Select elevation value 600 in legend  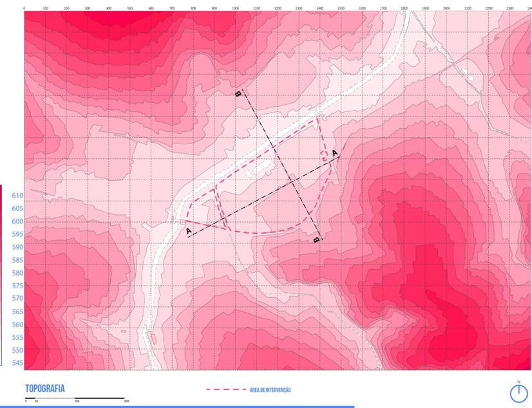click(x=17, y=221)
